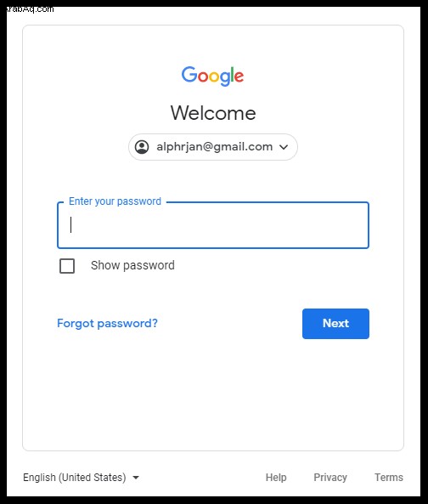
Task: Open the Forgot password? link
Action: point(107,323)
